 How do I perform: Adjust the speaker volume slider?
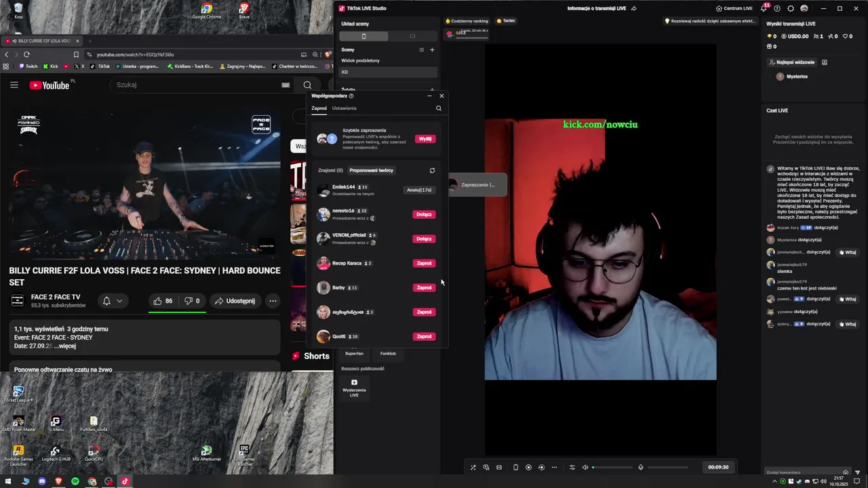(612, 467)
